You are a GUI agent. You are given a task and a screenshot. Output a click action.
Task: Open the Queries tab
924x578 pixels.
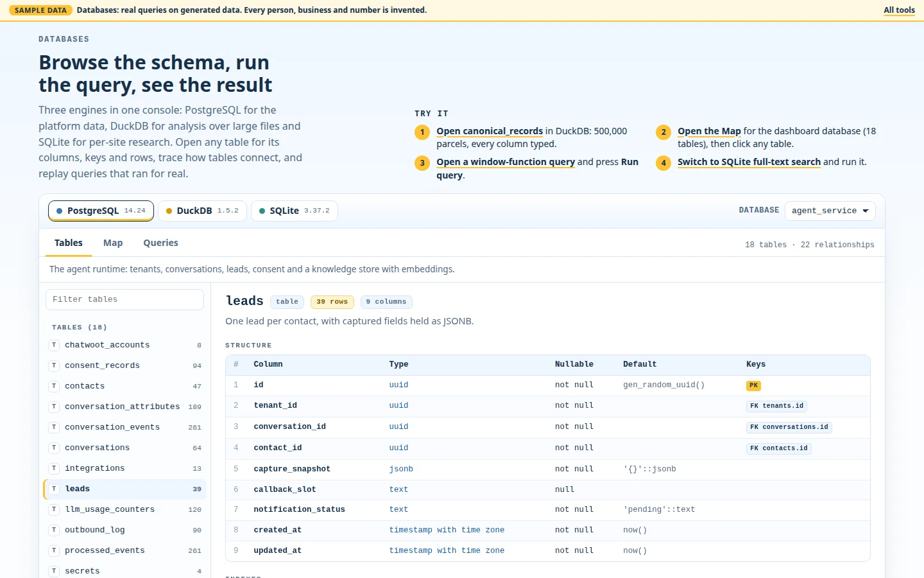160,243
